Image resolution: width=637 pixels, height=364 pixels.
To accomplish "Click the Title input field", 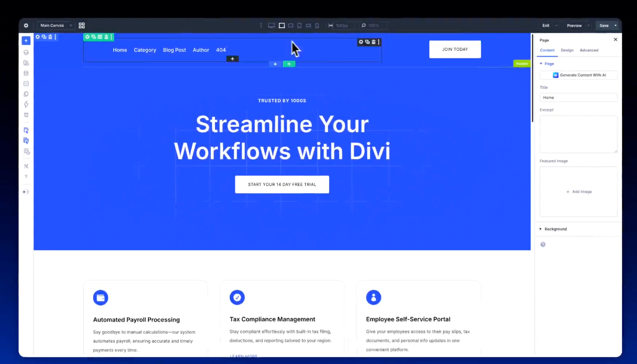I will pos(578,97).
